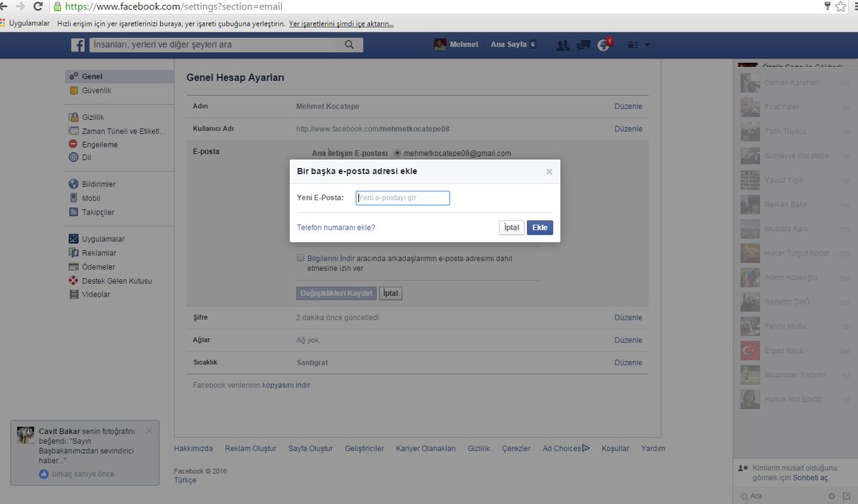
Task: Open Mehmet profile link
Action: coord(464,44)
